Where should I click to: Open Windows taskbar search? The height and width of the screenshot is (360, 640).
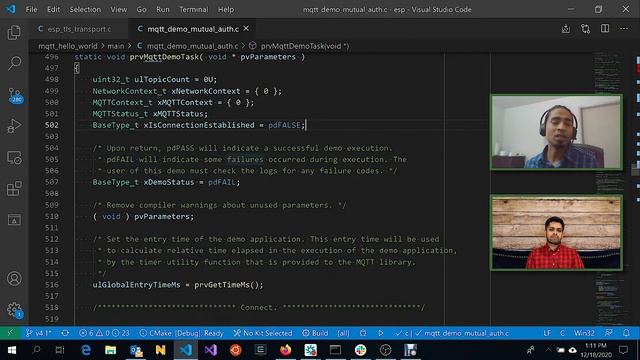pyautogui.click(x=36, y=350)
